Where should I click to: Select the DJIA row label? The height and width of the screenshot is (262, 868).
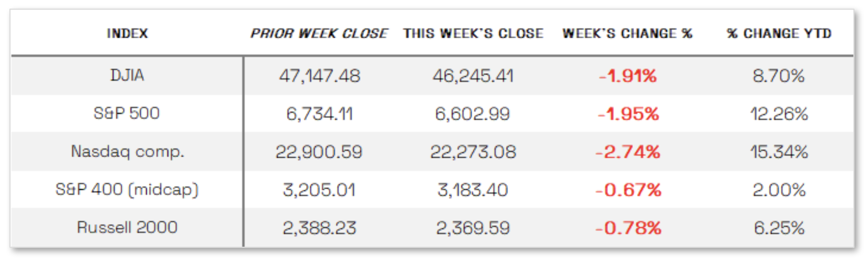[x=127, y=75]
